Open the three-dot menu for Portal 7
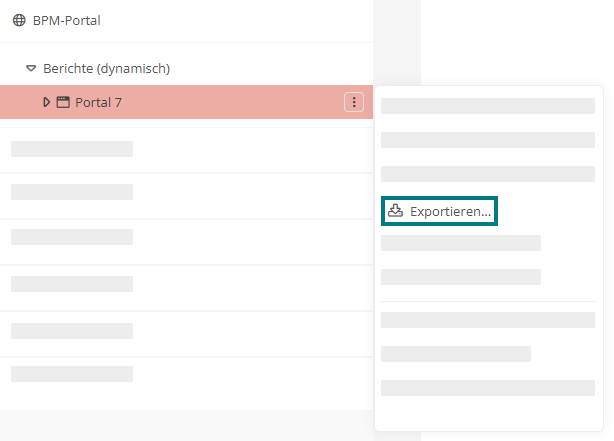The height and width of the screenshot is (441, 614). [354, 102]
